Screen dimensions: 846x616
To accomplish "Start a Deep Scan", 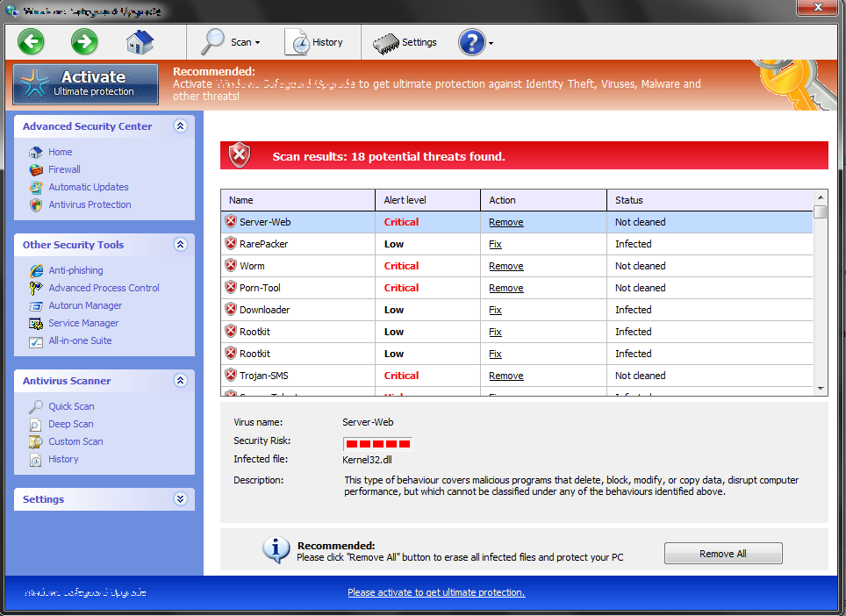I will (71, 424).
